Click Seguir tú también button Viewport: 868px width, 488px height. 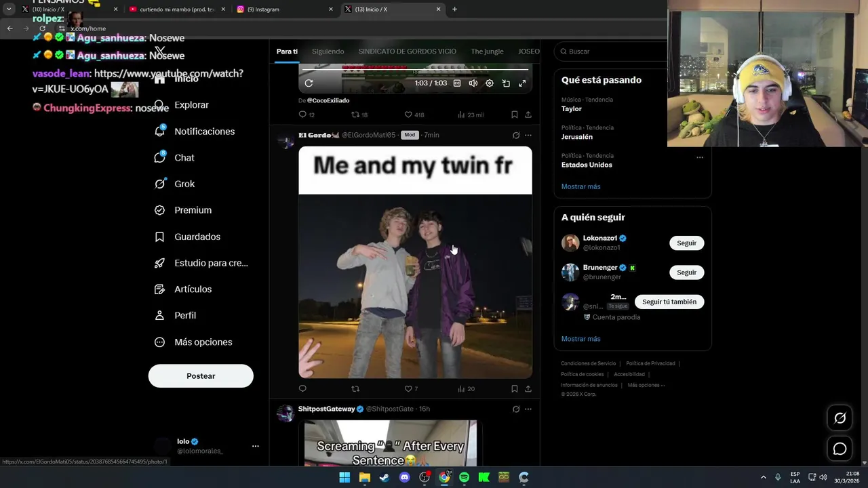669,302
